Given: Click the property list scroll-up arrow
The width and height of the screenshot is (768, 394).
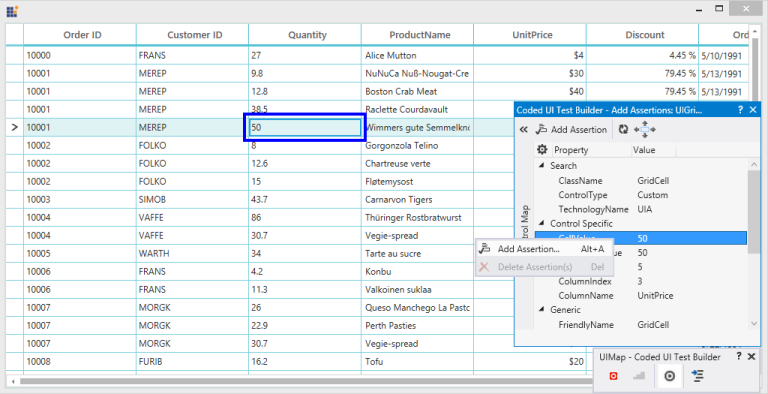Looking at the screenshot, I should 754,165.
